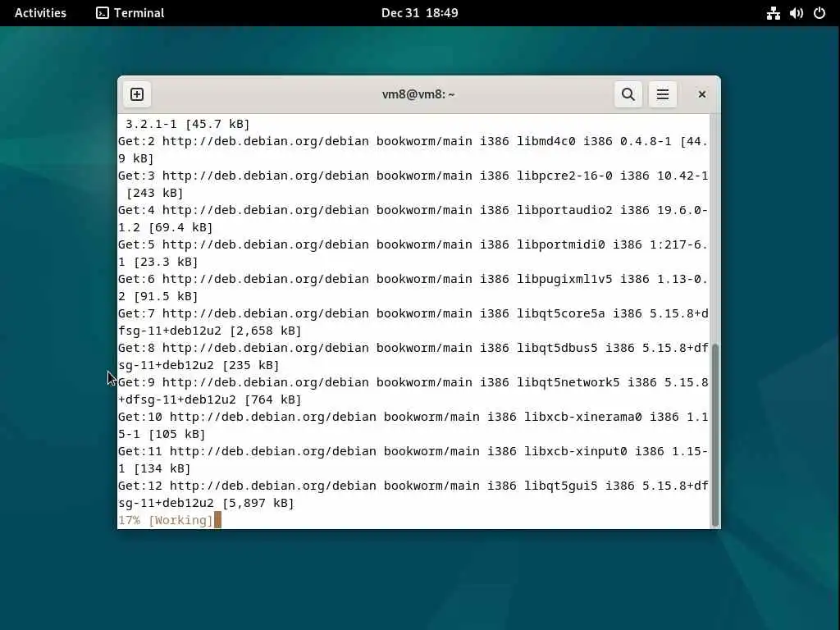
Task: Click the Get:5 libportmidi0 line
Action: click(413, 244)
